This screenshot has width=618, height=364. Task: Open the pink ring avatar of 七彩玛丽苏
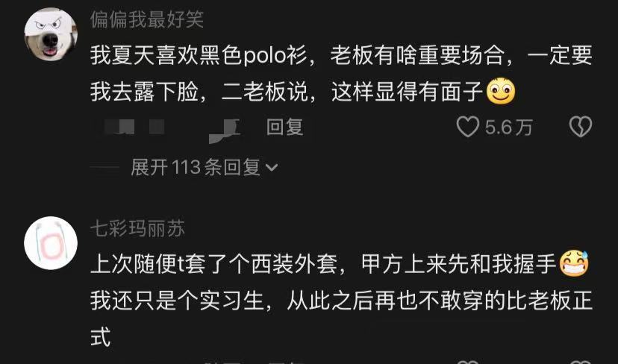(x=51, y=242)
